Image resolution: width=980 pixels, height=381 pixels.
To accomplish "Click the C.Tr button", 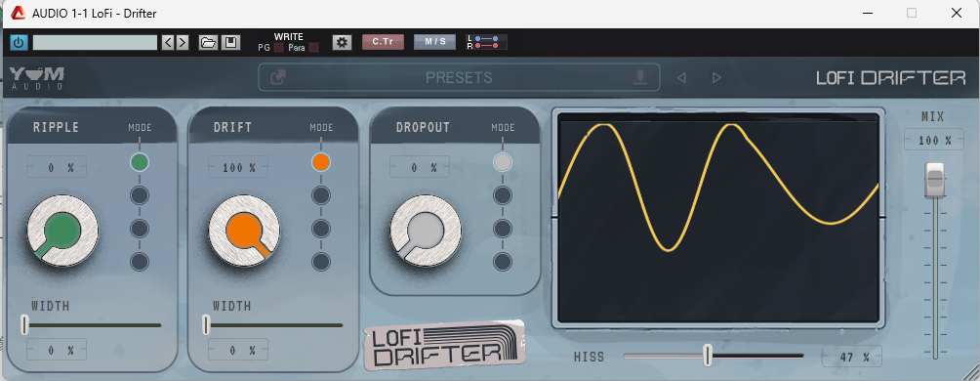I will (383, 42).
